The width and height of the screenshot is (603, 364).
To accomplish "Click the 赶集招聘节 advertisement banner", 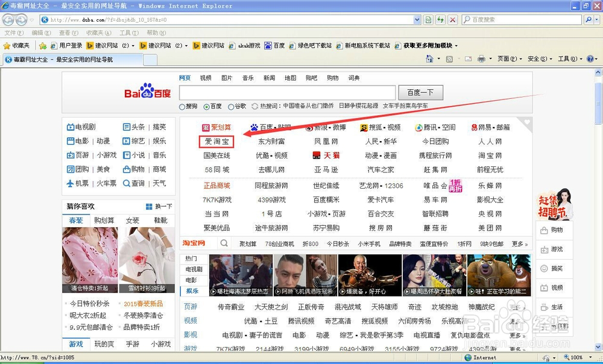I will (554, 204).
